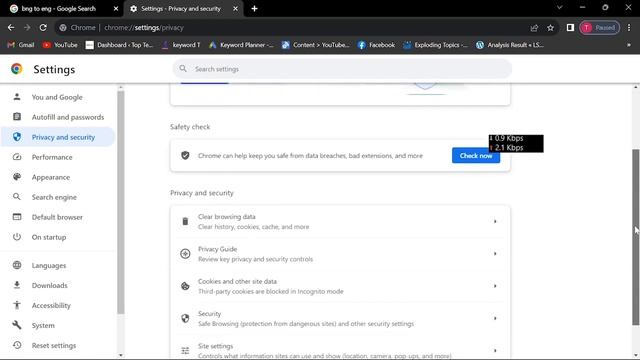This screenshot has width=640, height=360.
Task: Click the Check now button
Action: coord(476,156)
